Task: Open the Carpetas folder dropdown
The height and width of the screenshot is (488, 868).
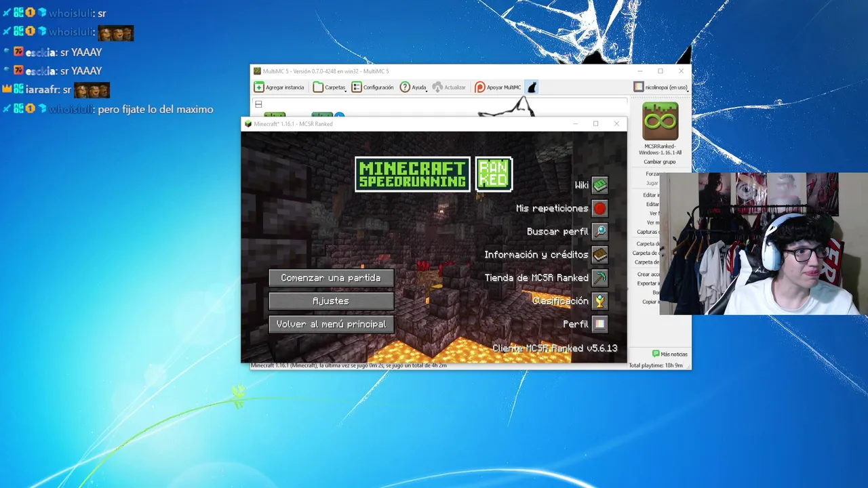Action: (x=330, y=87)
